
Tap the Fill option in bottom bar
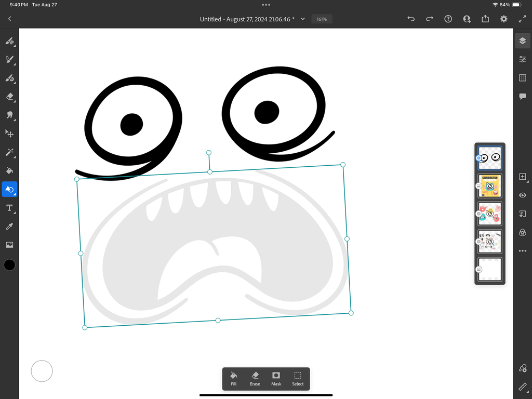click(233, 379)
